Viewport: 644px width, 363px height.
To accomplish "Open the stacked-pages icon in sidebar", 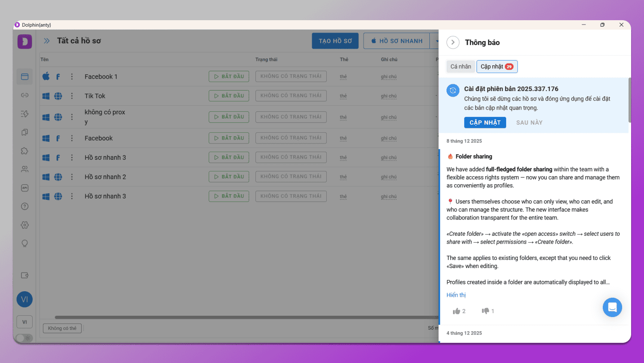I will 24,132.
